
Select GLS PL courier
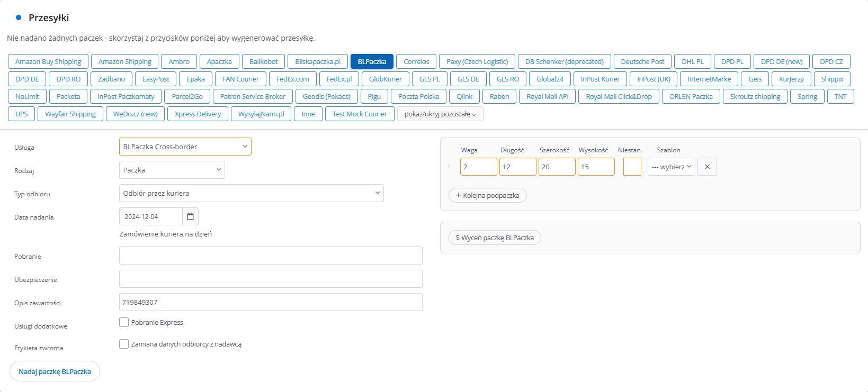tap(429, 79)
